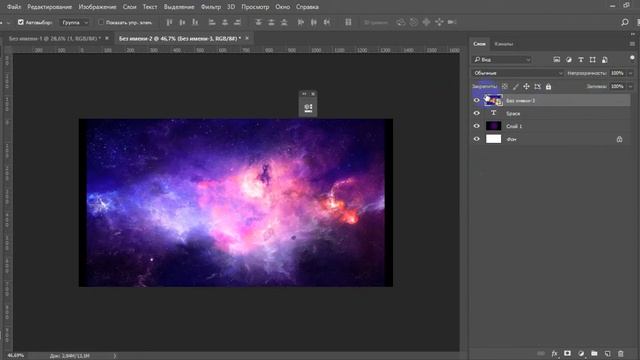Hide the Фон background layer
This screenshot has height=360, width=640.
coord(476,139)
